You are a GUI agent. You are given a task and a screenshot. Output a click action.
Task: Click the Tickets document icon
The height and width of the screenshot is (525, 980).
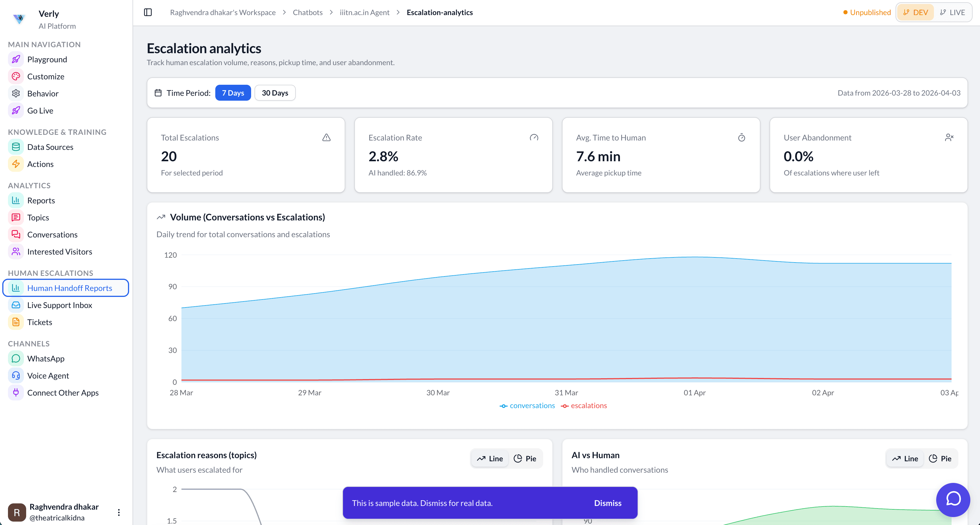click(16, 322)
